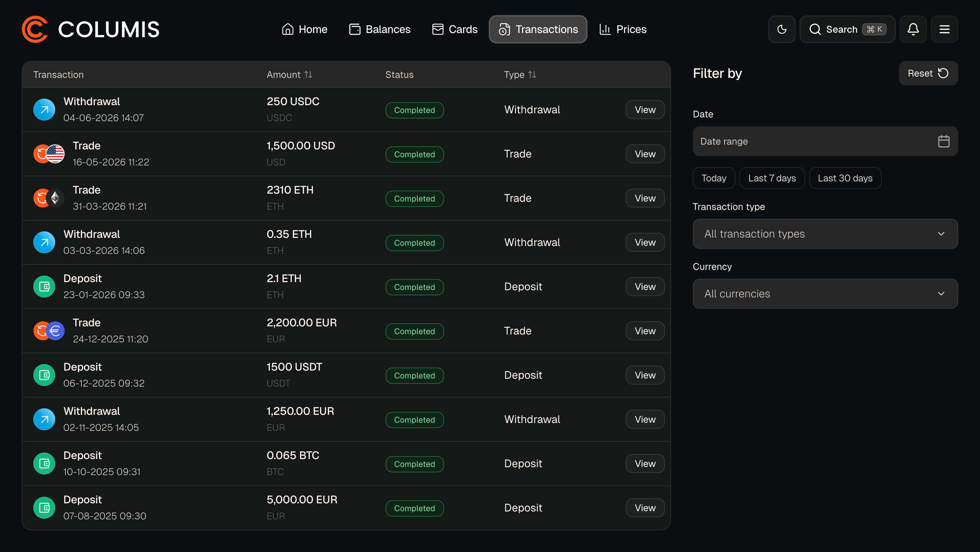The image size is (980, 552).
Task: View the 2.1 ETH deposit
Action: (x=645, y=287)
